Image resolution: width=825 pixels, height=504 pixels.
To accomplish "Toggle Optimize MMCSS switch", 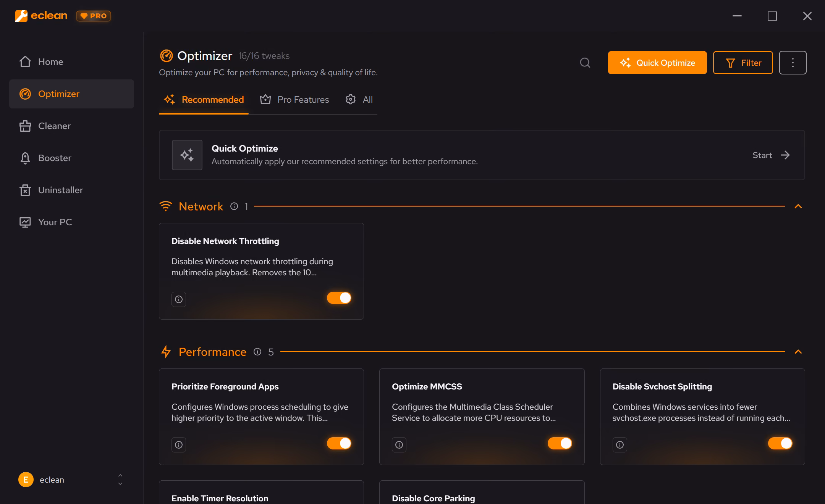I will (x=560, y=443).
